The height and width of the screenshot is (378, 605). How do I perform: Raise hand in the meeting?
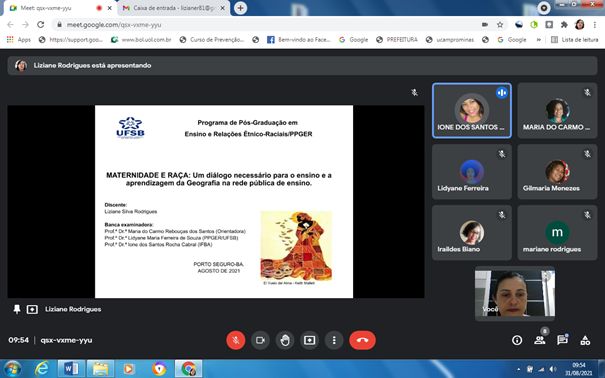click(x=285, y=340)
